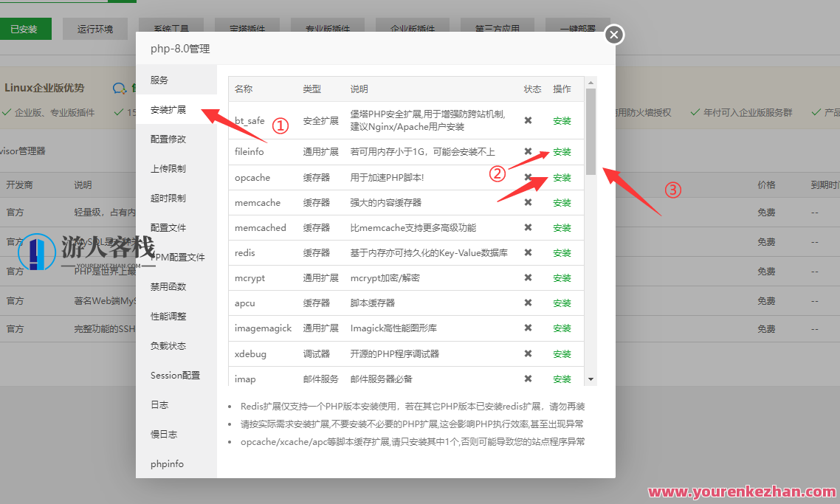
Task: Toggle the install status mark for imap
Action: coord(529,379)
